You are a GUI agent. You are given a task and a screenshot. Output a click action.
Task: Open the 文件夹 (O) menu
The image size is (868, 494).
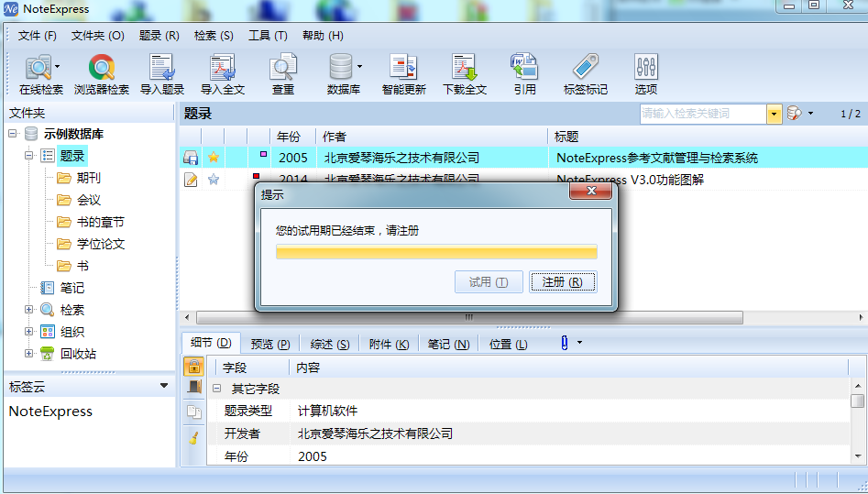point(97,36)
